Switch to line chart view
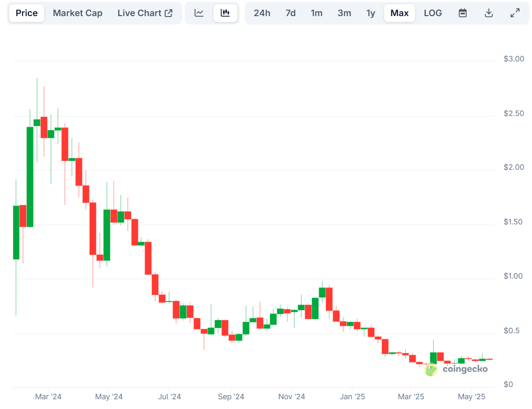Viewport: 532px width, 409px height. [199, 13]
